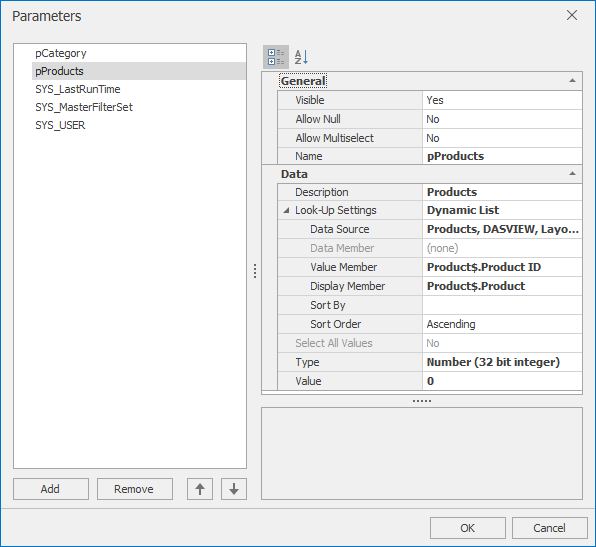Move selected parameter up with arrow button
Image resolution: width=596 pixels, height=547 pixels.
click(200, 489)
